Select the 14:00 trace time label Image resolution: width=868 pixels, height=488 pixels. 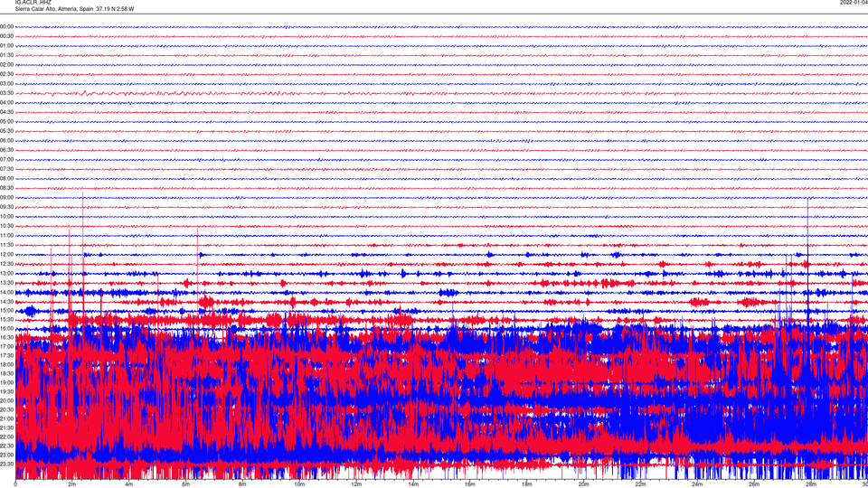tap(6, 292)
